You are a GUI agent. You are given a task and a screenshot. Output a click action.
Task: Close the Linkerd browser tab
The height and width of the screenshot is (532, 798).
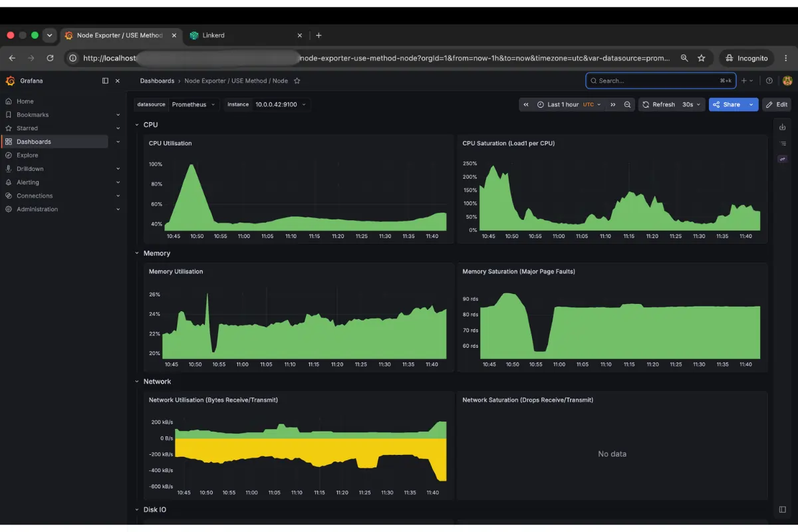point(299,35)
